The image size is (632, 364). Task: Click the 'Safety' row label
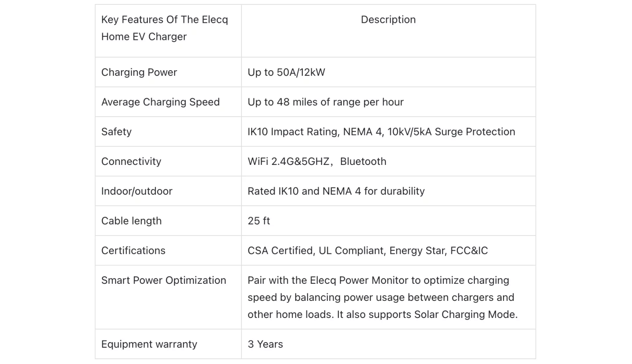click(x=116, y=132)
